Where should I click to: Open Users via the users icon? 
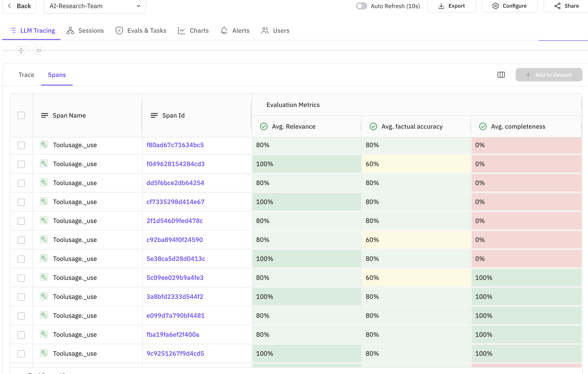pos(264,30)
